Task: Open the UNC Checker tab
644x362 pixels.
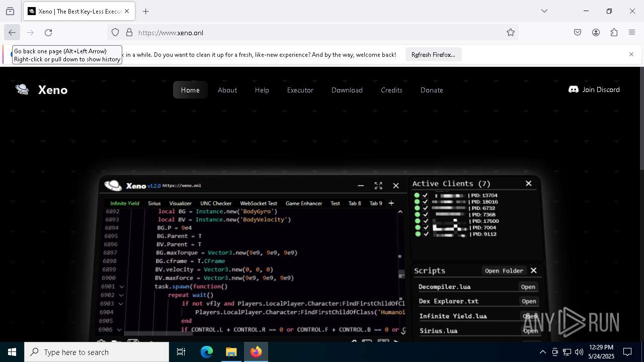Action: coord(216,203)
